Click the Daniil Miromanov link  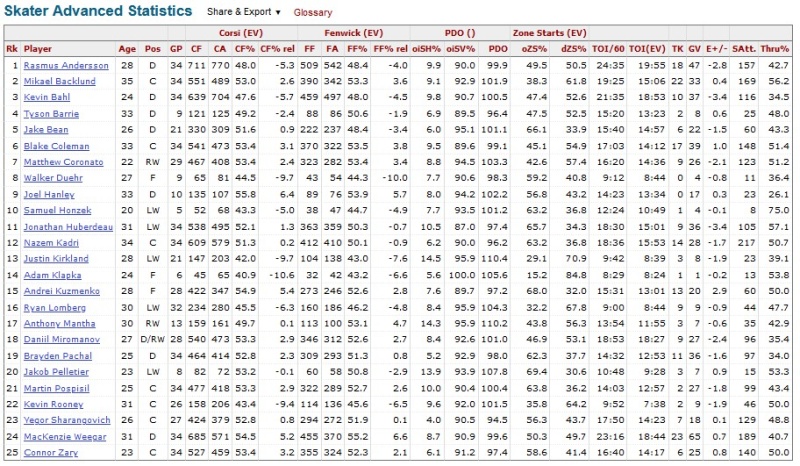click(61, 339)
